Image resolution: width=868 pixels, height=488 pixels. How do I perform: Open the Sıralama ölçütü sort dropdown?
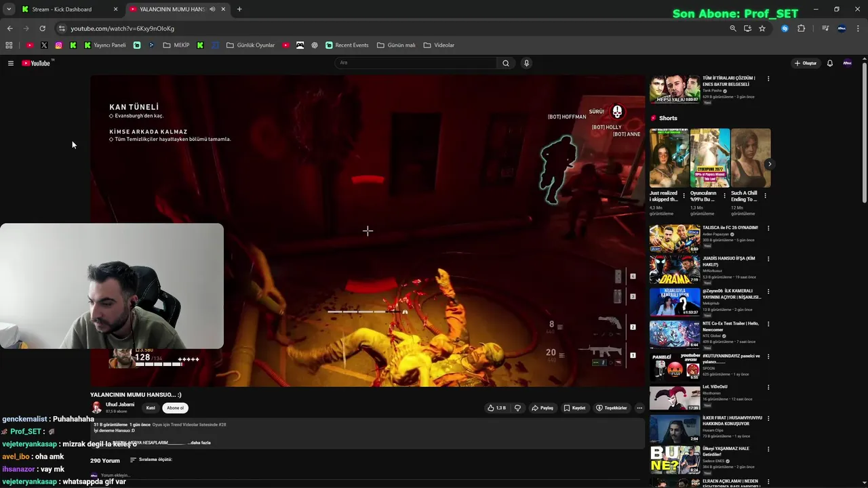tap(151, 460)
